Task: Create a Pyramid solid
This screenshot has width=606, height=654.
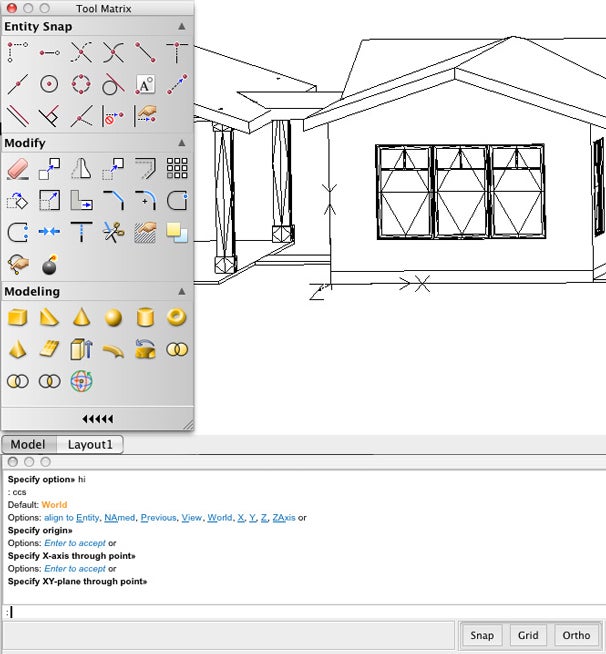Action: point(18,349)
